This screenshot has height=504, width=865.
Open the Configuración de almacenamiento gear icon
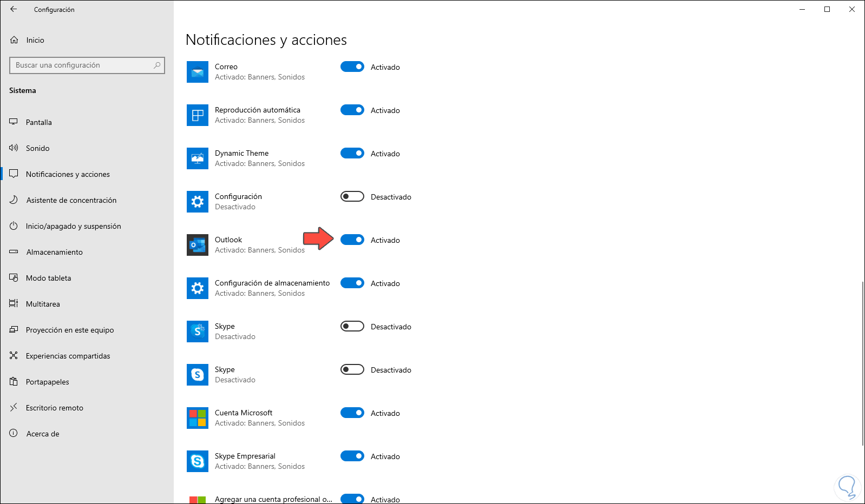pyautogui.click(x=198, y=288)
